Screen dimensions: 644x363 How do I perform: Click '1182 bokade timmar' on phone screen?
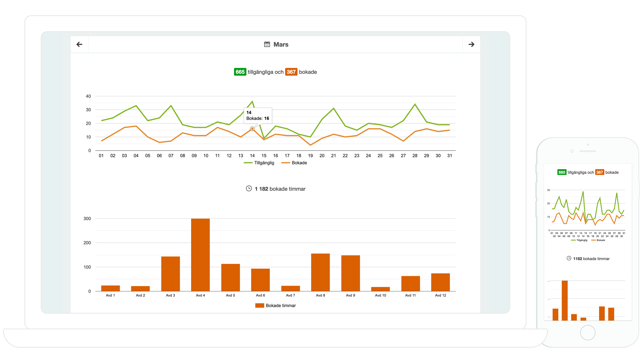pyautogui.click(x=591, y=259)
